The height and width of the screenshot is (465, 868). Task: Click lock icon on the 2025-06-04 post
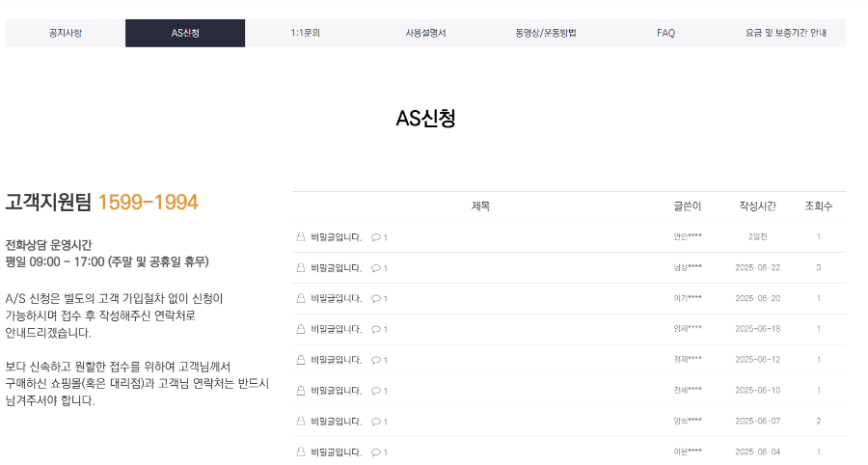pyautogui.click(x=301, y=451)
